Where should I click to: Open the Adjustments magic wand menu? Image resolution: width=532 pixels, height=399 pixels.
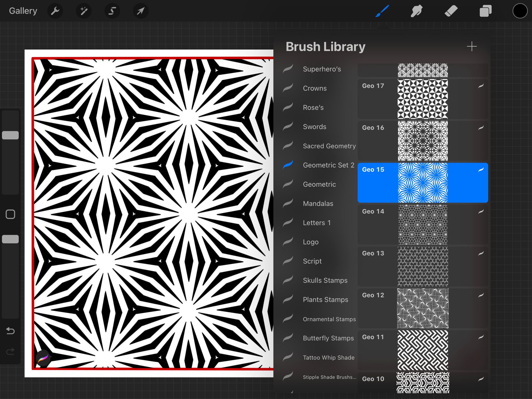click(84, 11)
